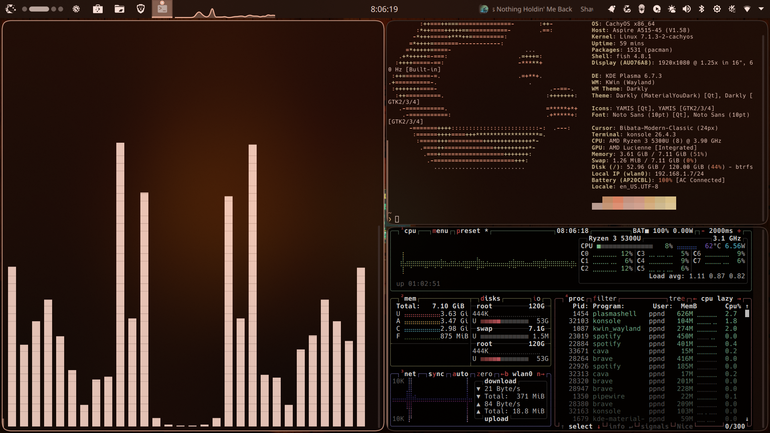770x433 pixels.
Task: Click the filter option in proc box
Action: (x=605, y=298)
